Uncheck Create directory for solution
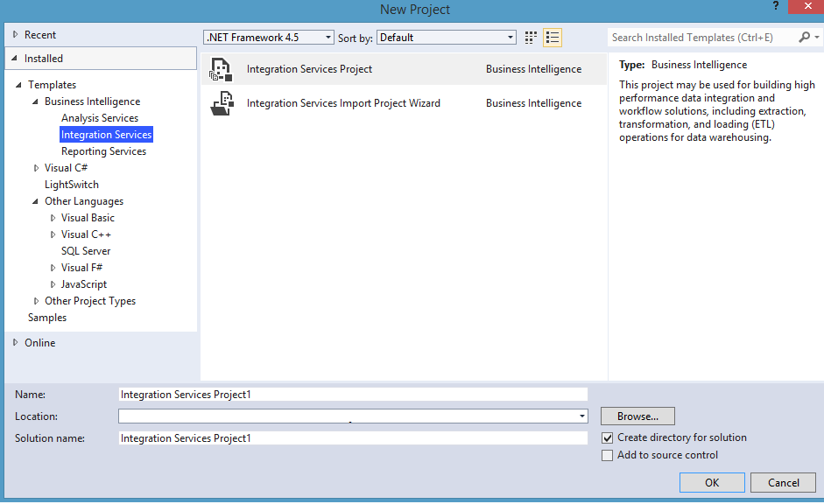Viewport: 824px width, 504px height. tap(608, 437)
